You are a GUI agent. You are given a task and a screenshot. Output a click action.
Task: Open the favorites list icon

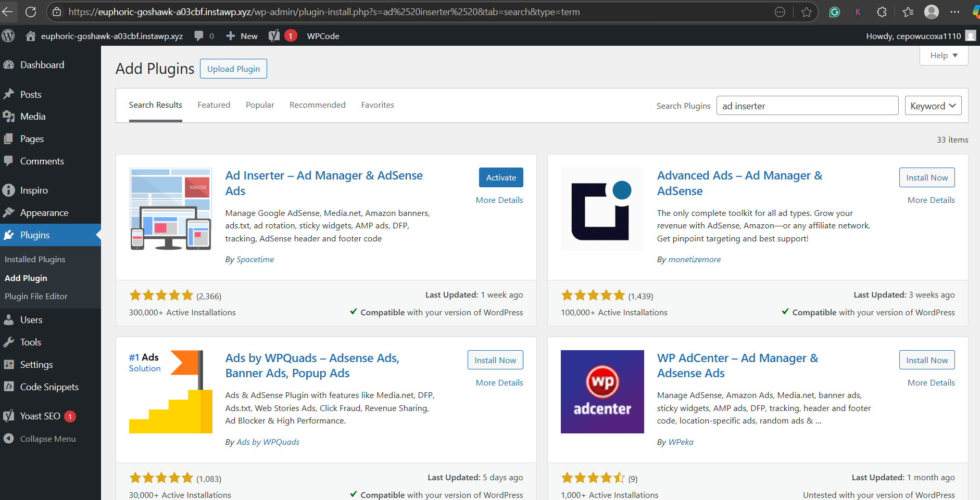[908, 12]
